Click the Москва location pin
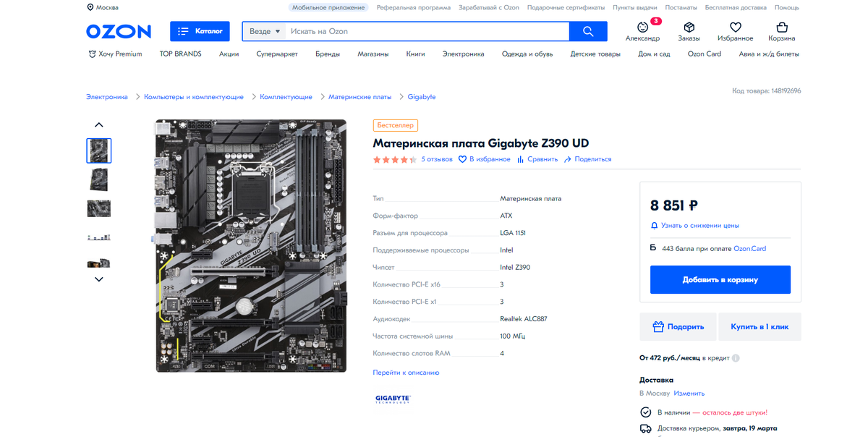Screen dimensions: 868x437 90,7
